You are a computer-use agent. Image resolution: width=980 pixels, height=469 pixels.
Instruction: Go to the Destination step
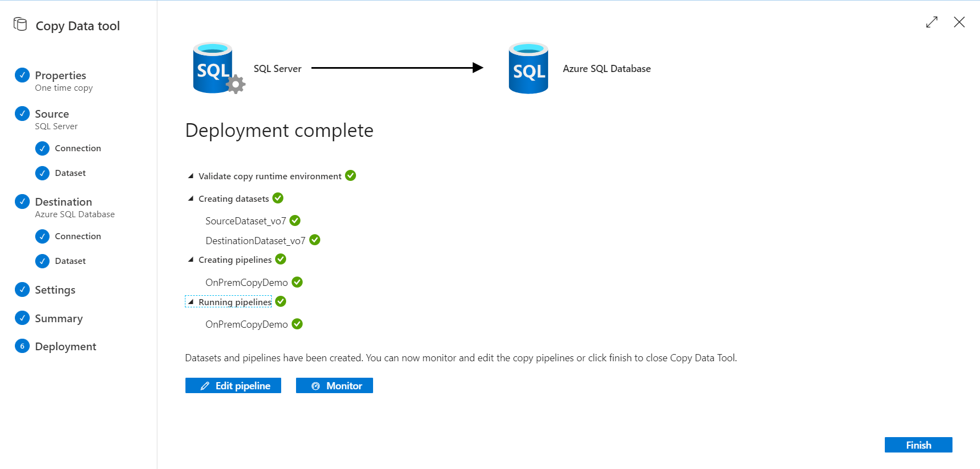(63, 202)
